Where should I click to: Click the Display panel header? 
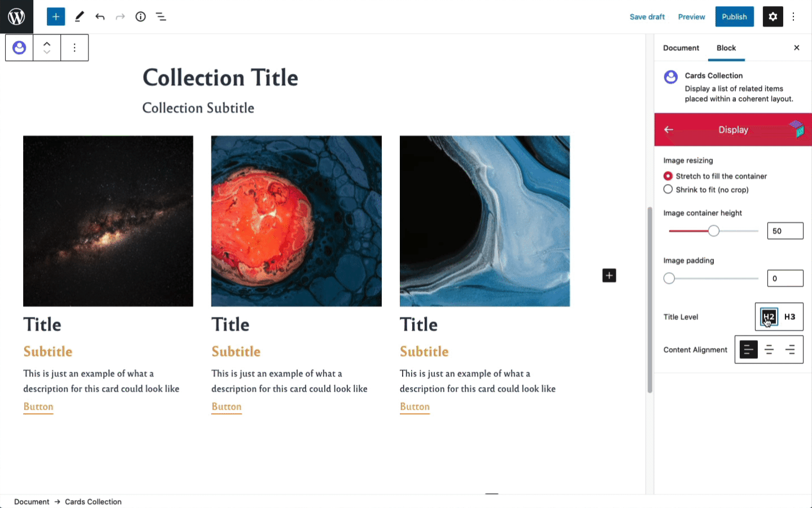coord(733,129)
